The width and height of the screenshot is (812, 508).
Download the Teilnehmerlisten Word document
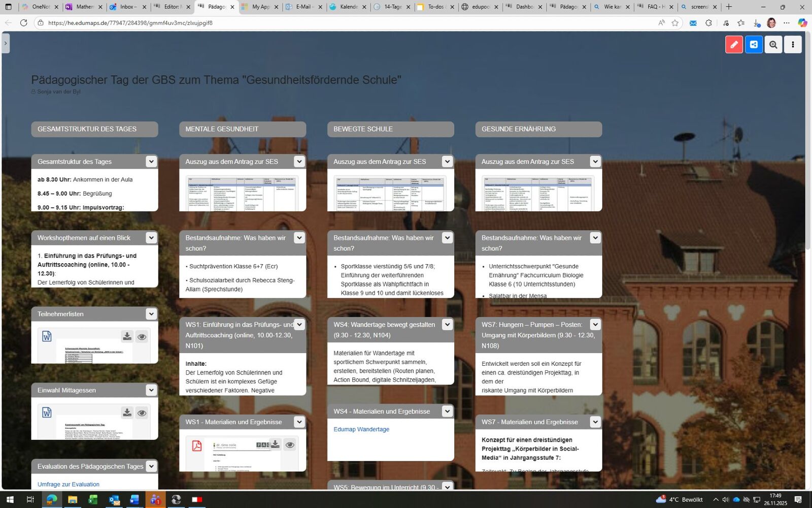tap(127, 336)
